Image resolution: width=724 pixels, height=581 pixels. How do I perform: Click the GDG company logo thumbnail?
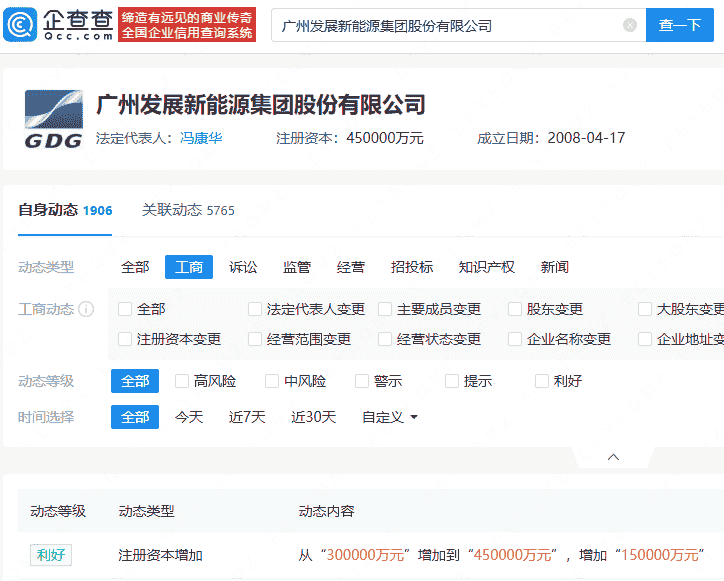point(53,121)
